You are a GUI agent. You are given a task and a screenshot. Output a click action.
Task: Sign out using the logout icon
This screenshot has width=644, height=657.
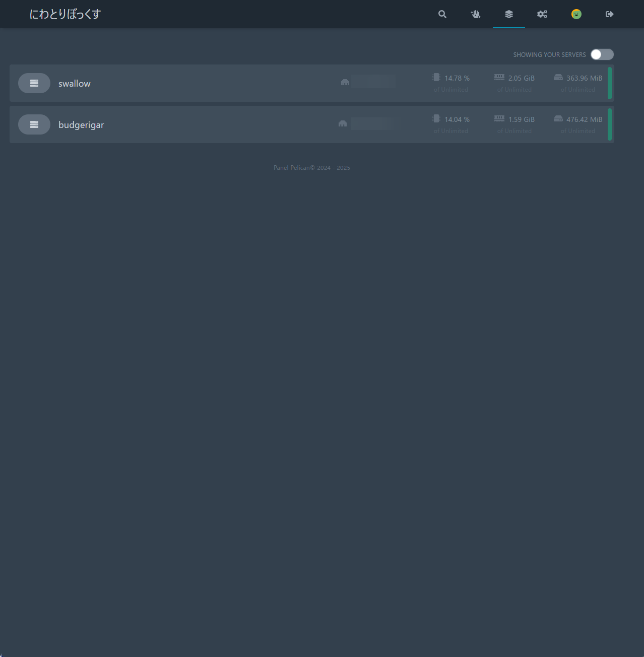[610, 14]
